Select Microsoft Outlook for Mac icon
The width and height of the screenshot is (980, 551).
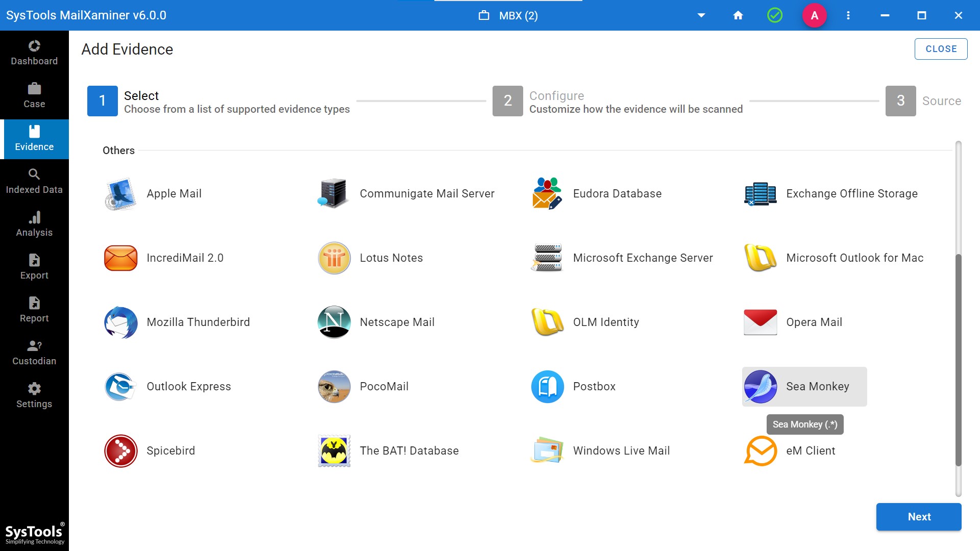(761, 258)
